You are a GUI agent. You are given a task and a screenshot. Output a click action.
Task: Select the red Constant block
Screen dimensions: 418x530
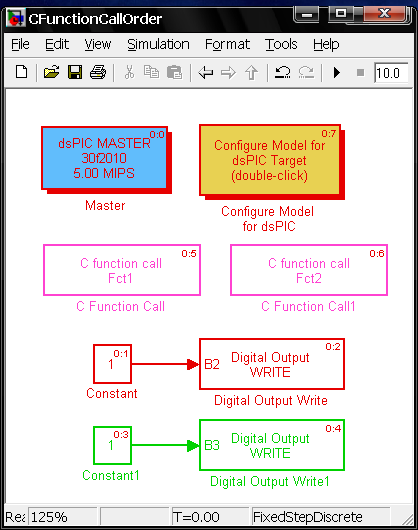pyautogui.click(x=112, y=364)
